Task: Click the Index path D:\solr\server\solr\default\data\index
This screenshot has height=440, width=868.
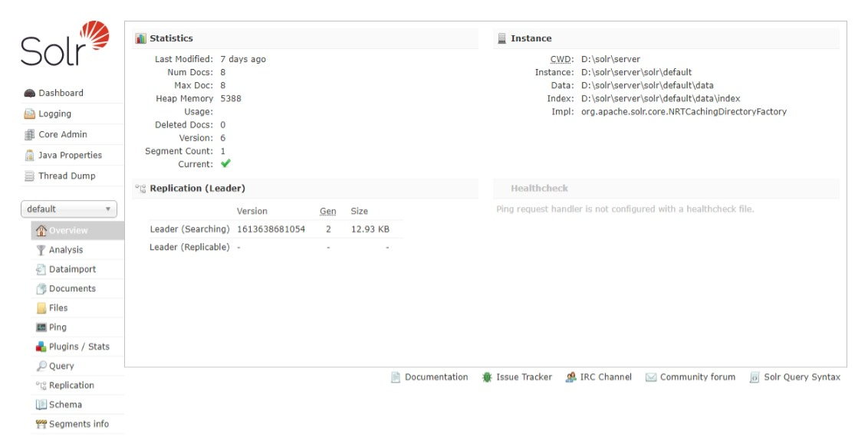Action: point(660,99)
